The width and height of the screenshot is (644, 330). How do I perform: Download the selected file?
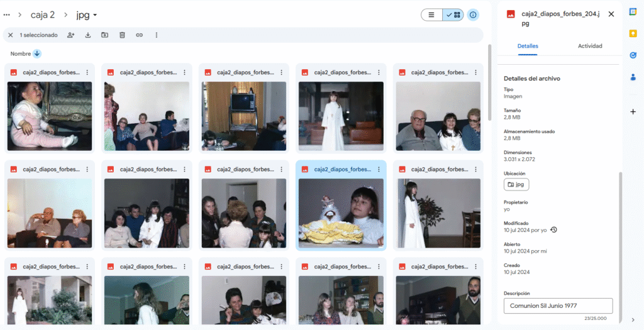[88, 35]
